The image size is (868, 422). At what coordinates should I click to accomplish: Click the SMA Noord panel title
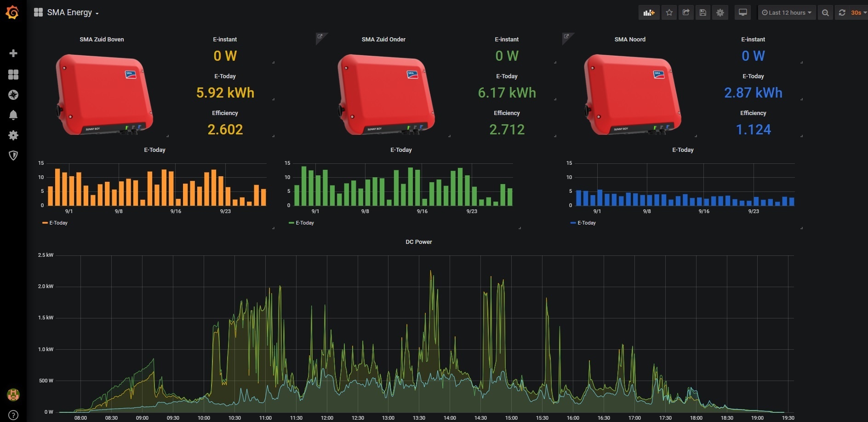pyautogui.click(x=630, y=40)
